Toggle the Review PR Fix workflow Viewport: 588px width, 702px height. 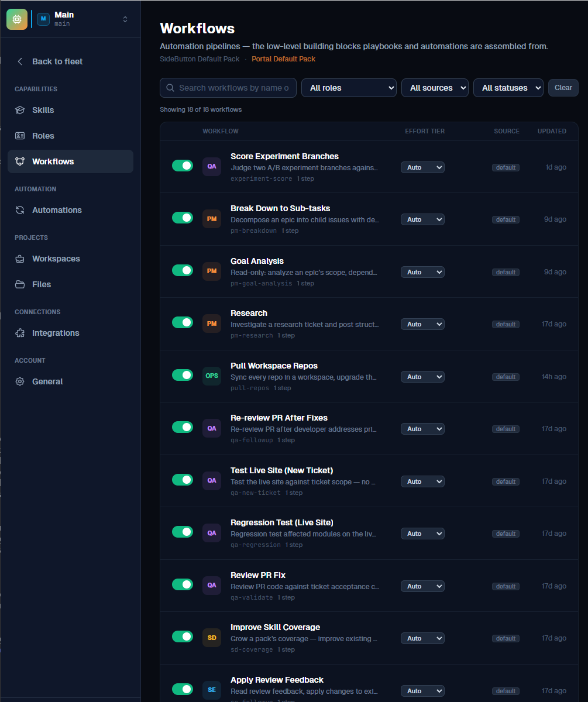(x=183, y=584)
